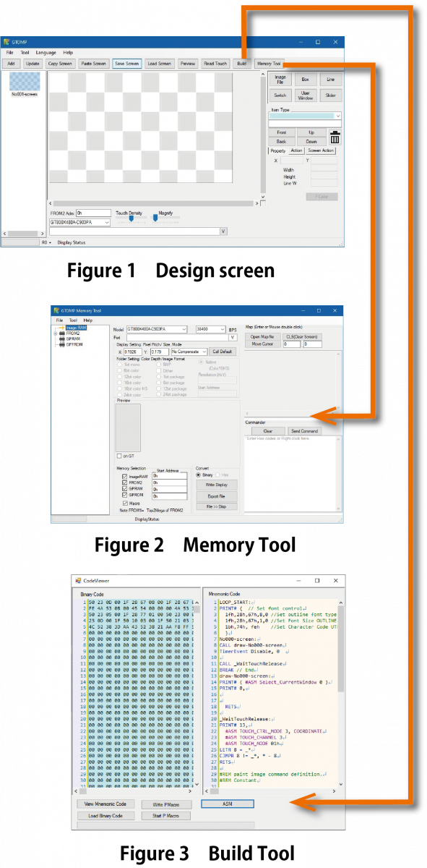This screenshot has width=427, height=868.
Task: Open the Language menu
Action: [x=46, y=53]
